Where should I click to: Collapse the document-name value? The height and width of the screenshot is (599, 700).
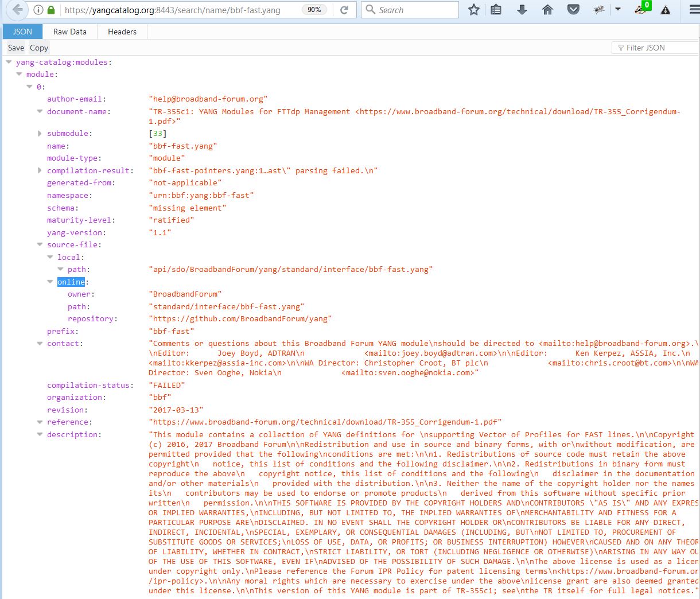(40, 112)
